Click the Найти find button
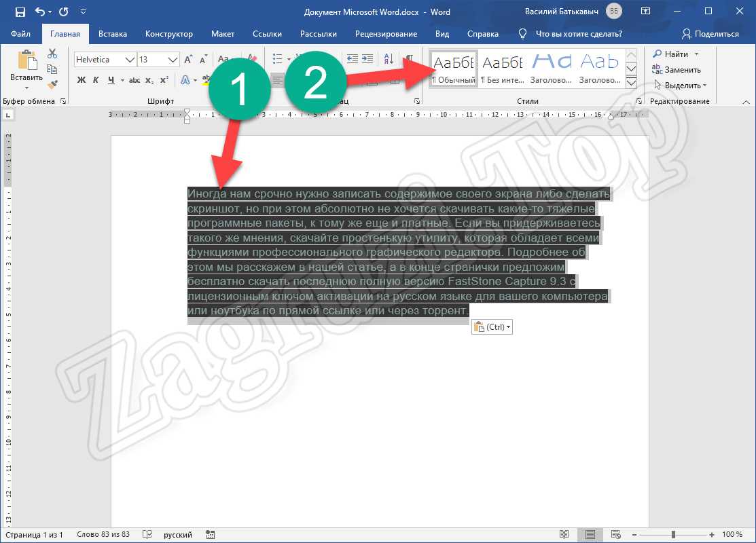Viewport: 756px width, 543px height. coord(670,54)
